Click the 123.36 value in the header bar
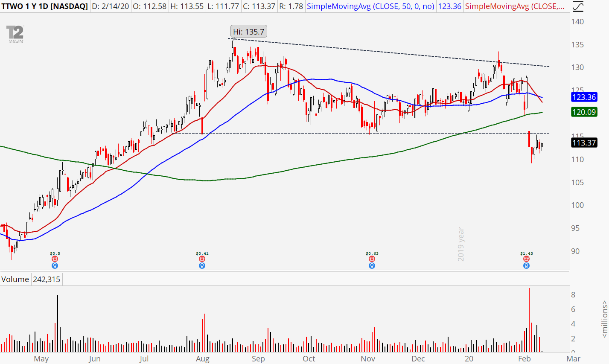The width and height of the screenshot is (609, 364). (449, 6)
